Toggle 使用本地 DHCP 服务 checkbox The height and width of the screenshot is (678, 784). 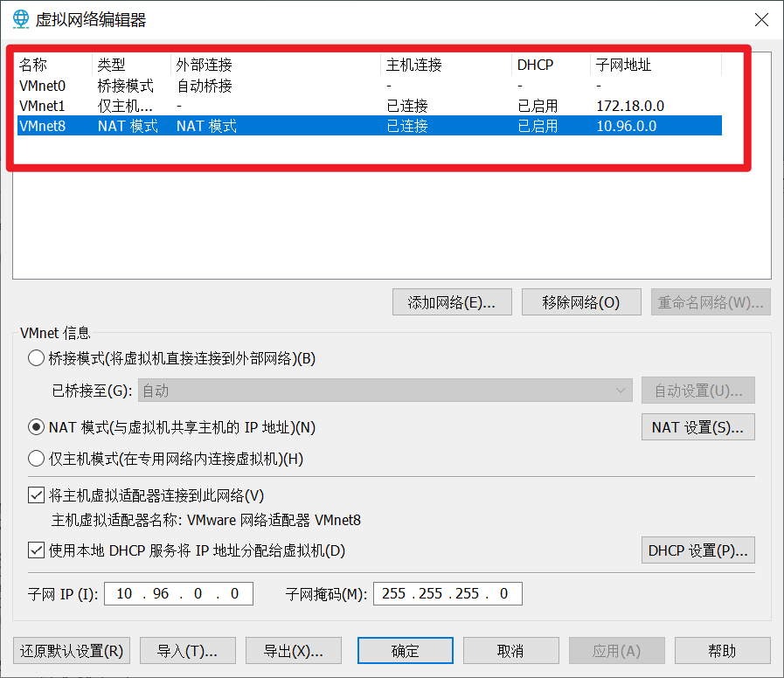(x=36, y=550)
